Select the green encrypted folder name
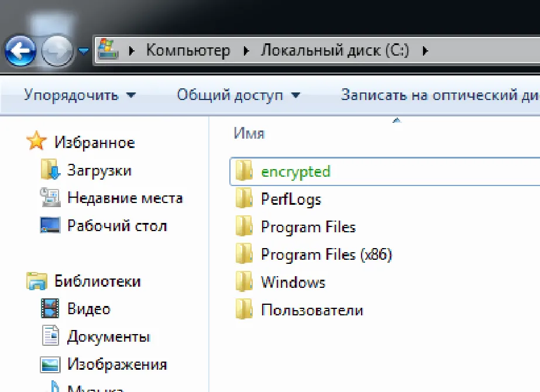 point(295,172)
